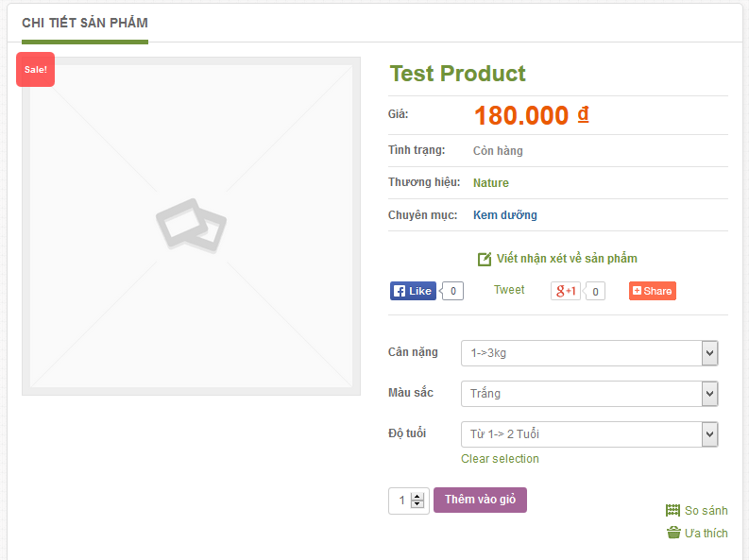This screenshot has width=749, height=560.
Task: Increase quantity with the up arrow
Action: pyautogui.click(x=417, y=496)
